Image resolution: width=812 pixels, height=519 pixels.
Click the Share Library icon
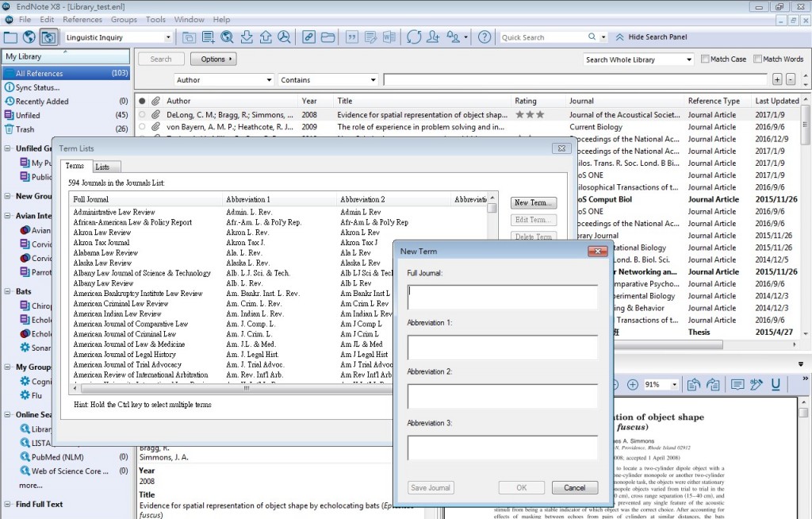point(433,37)
